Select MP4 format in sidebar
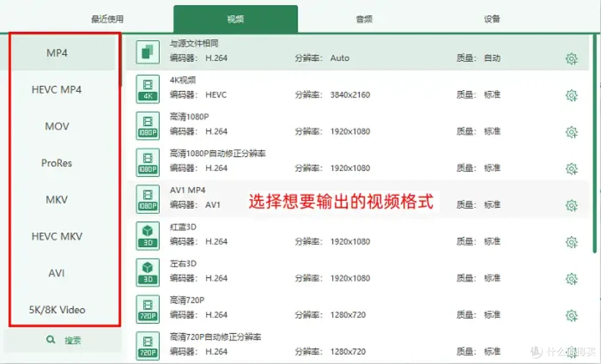The width and height of the screenshot is (601, 364). click(x=57, y=53)
